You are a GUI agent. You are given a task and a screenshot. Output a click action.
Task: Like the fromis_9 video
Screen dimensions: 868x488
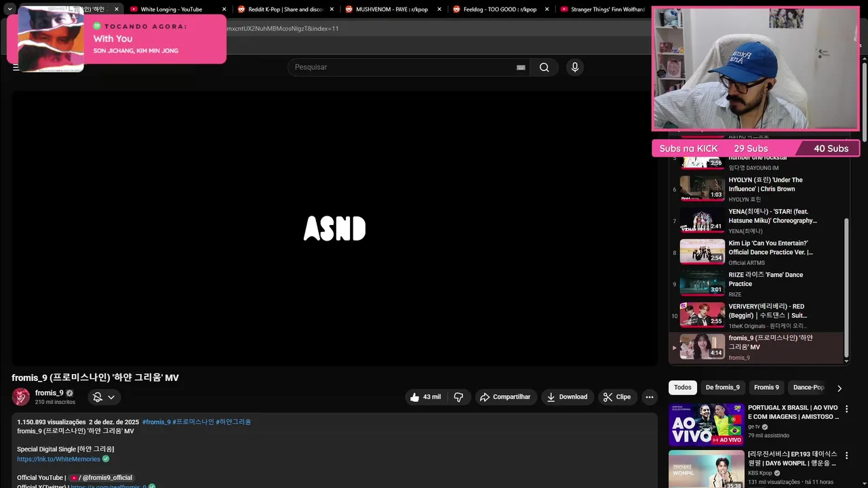point(425,397)
